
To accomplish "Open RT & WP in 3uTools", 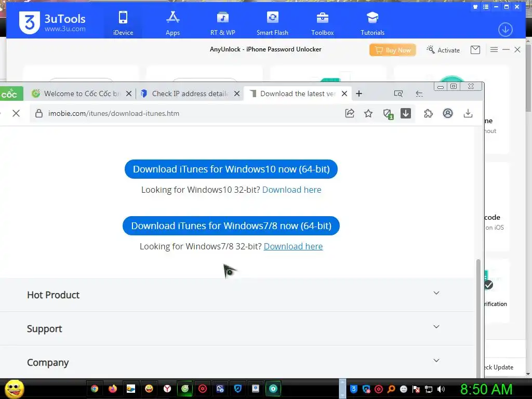I will 222,23.
